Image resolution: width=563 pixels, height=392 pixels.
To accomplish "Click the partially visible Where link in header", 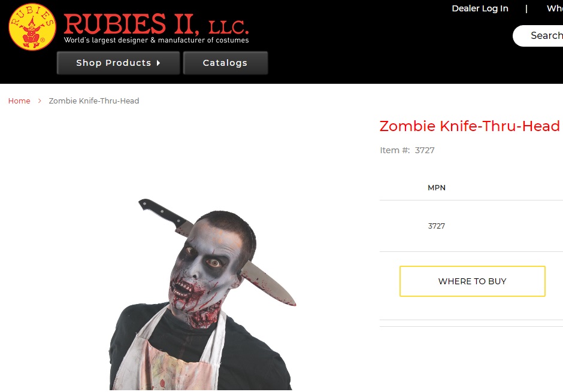I will point(555,8).
